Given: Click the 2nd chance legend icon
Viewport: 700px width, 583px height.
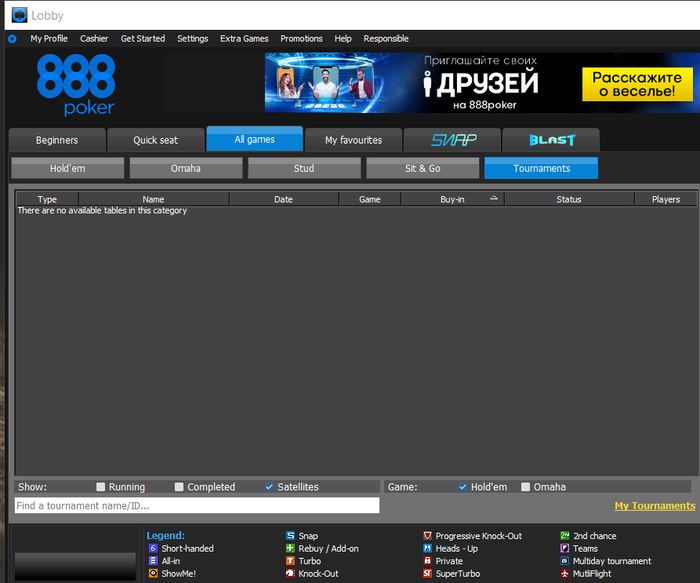Looking at the screenshot, I should 565,536.
